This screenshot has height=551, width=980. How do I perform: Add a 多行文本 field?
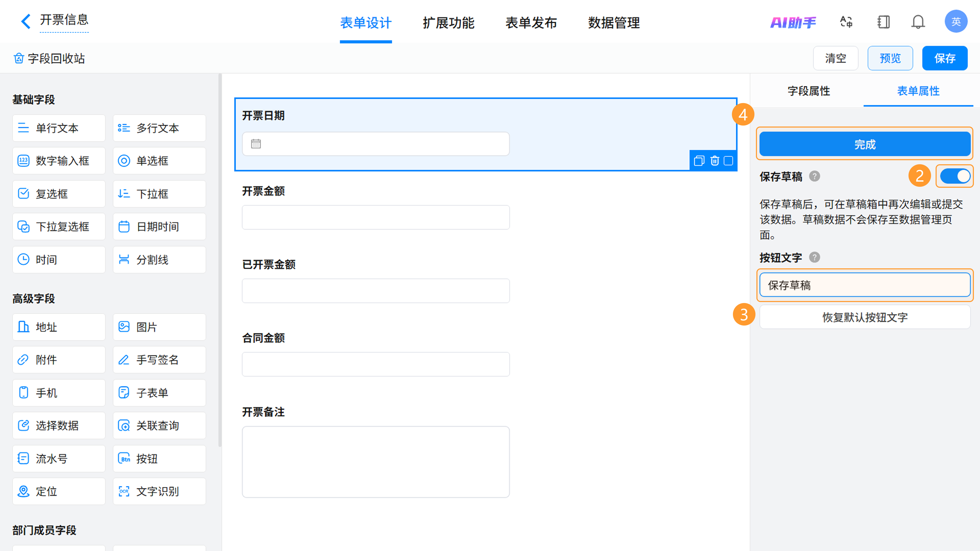[x=159, y=128]
